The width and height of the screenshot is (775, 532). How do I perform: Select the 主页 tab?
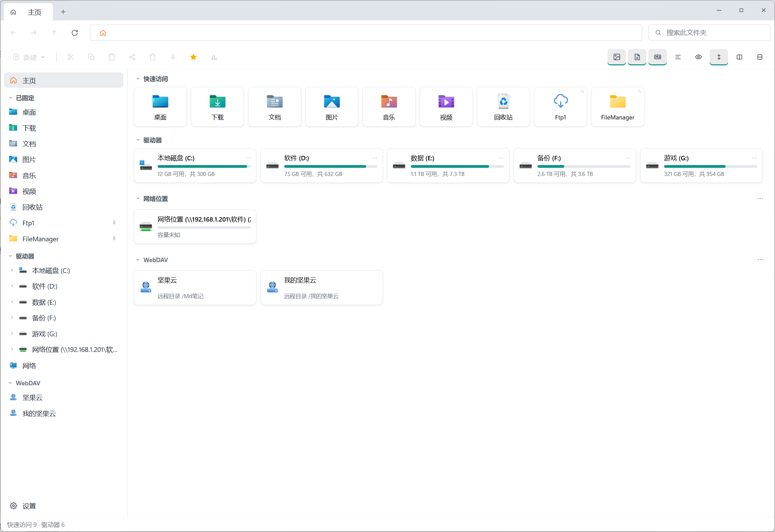(x=29, y=12)
